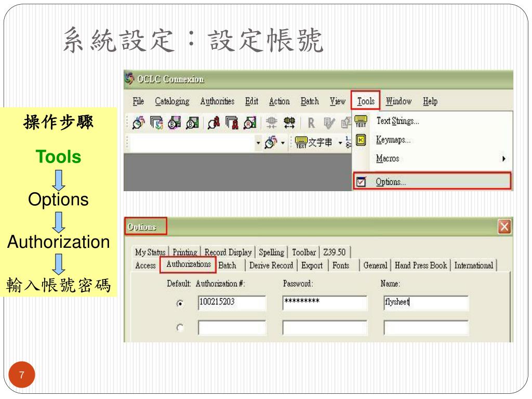Image resolution: width=532 pixels, height=399 pixels.
Task: Open the Edit menu
Action: [251, 101]
